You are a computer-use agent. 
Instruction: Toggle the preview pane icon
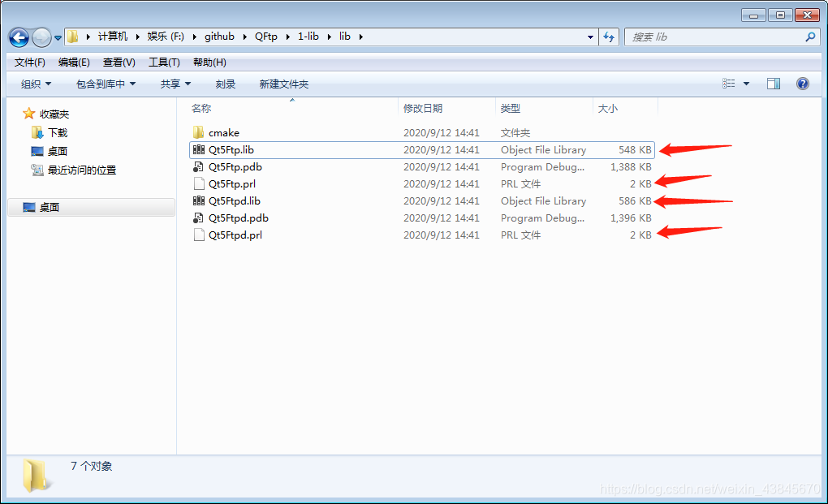tap(774, 84)
